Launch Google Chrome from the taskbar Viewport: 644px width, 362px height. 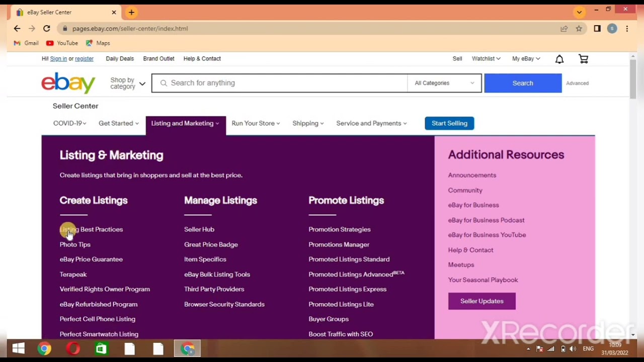click(x=44, y=348)
